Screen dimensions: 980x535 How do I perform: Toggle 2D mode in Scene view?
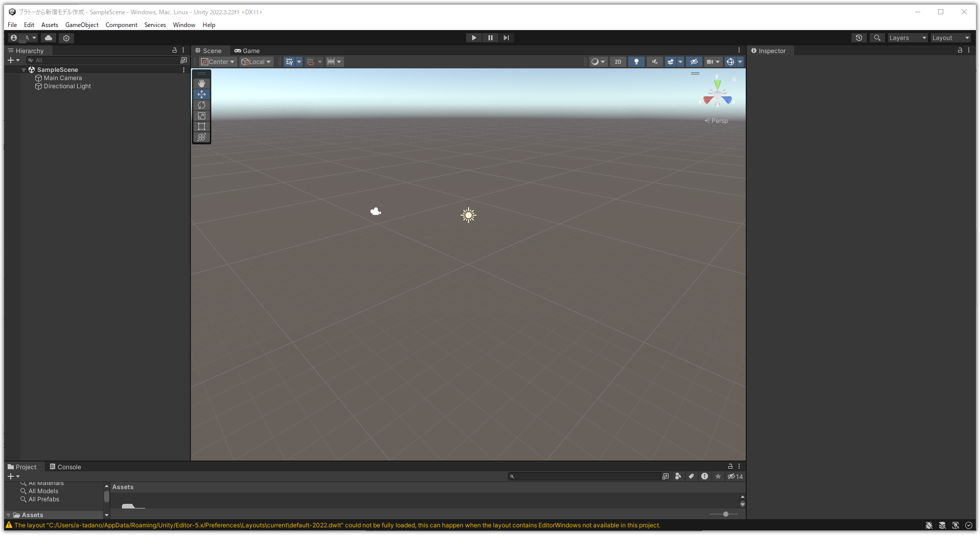click(618, 61)
